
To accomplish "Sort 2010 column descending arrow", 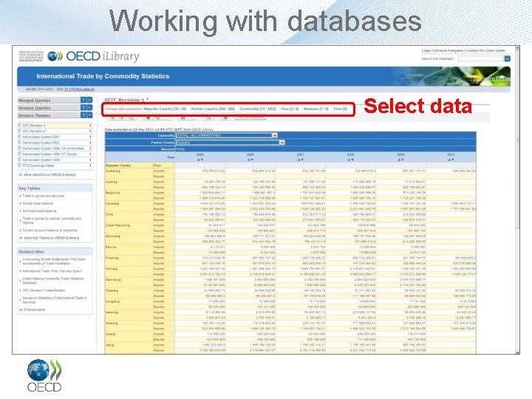I will [453, 160].
